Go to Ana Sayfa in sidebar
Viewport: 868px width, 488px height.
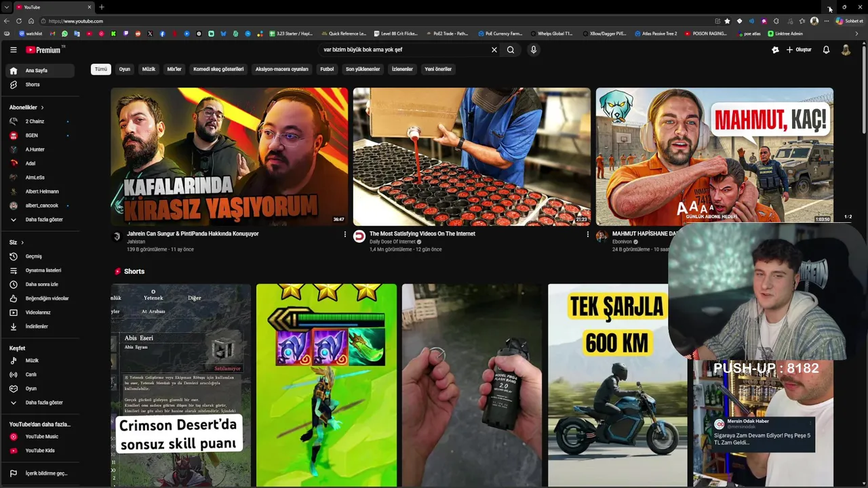39,70
